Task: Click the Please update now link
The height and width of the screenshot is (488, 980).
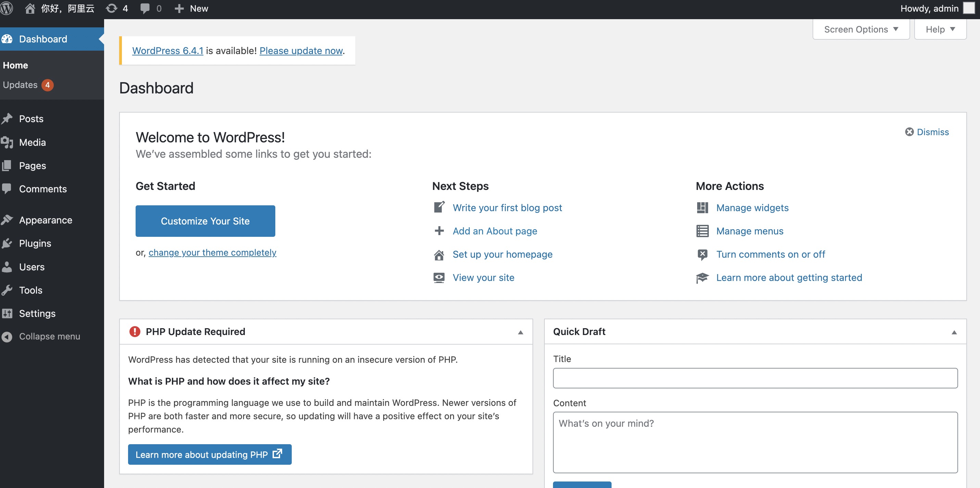Action: click(301, 50)
